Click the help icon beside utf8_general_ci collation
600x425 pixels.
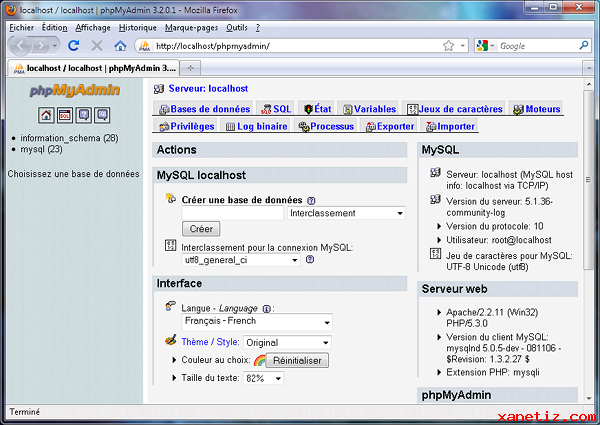tap(310, 259)
